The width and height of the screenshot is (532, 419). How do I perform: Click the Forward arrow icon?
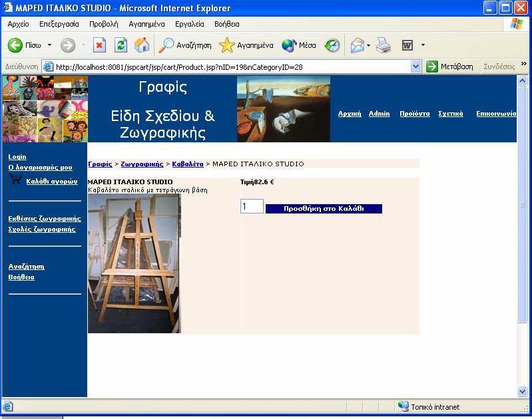point(68,45)
